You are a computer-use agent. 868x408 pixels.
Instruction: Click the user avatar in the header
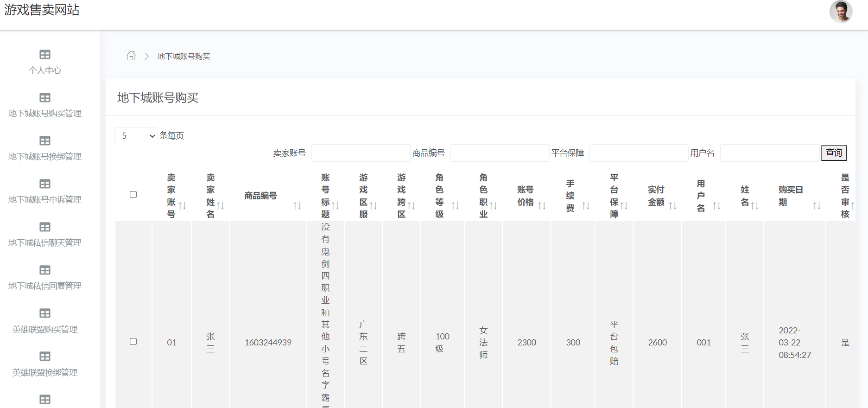841,12
